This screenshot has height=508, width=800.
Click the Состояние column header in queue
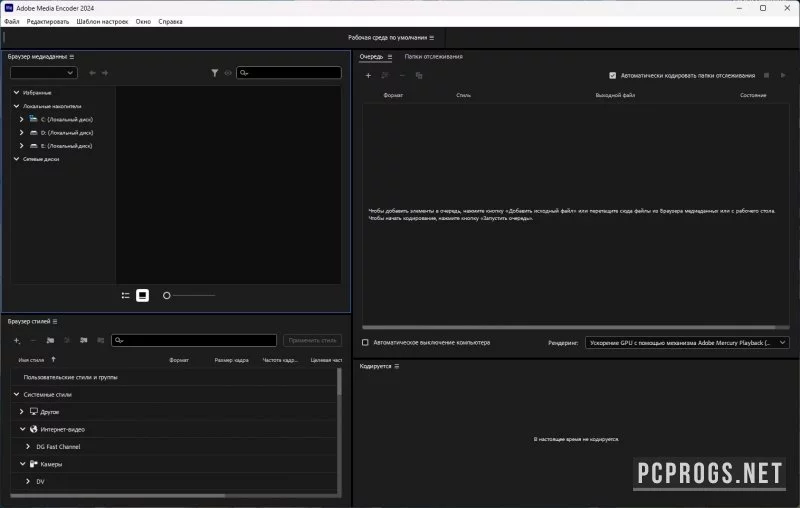pyautogui.click(x=753, y=95)
